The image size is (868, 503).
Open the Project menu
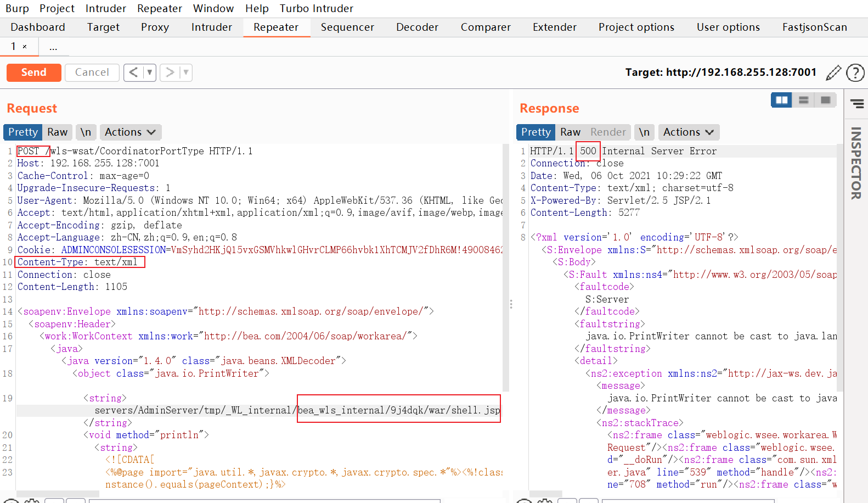click(x=57, y=8)
